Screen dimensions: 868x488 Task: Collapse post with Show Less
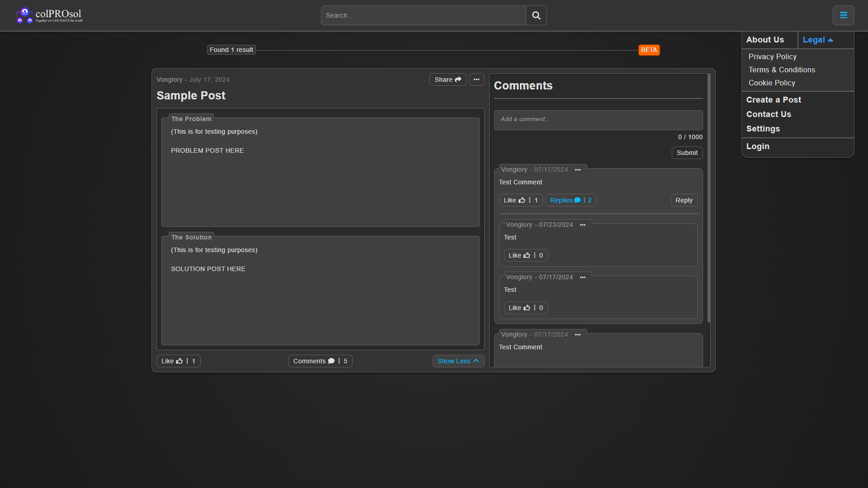tap(458, 361)
